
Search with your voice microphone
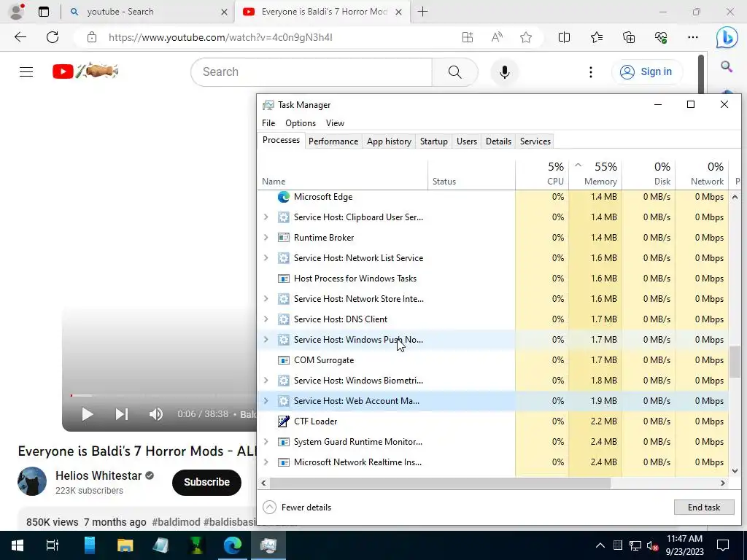point(505,72)
